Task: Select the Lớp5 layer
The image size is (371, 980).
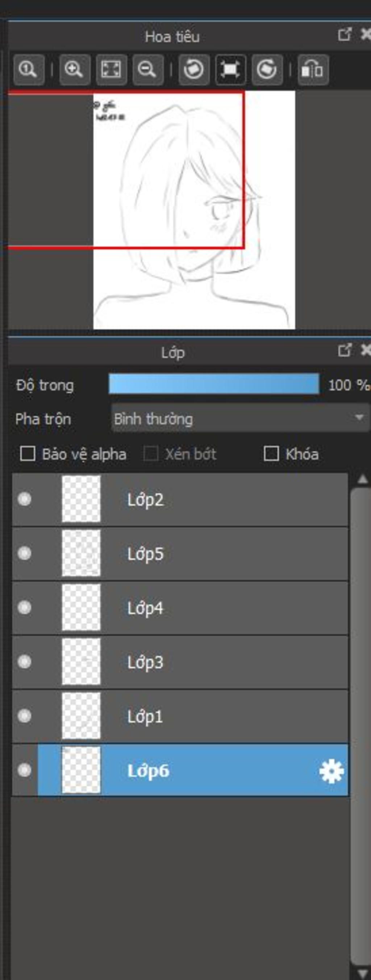Action: [180, 553]
